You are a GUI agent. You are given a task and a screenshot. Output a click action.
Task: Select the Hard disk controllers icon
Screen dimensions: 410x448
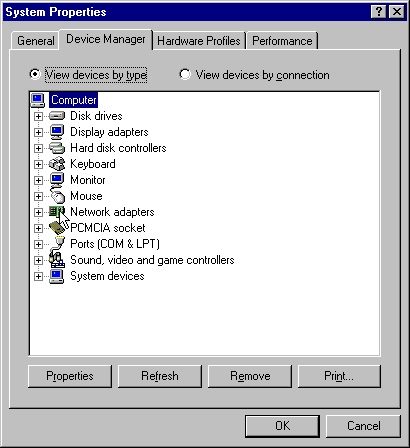[x=57, y=148]
